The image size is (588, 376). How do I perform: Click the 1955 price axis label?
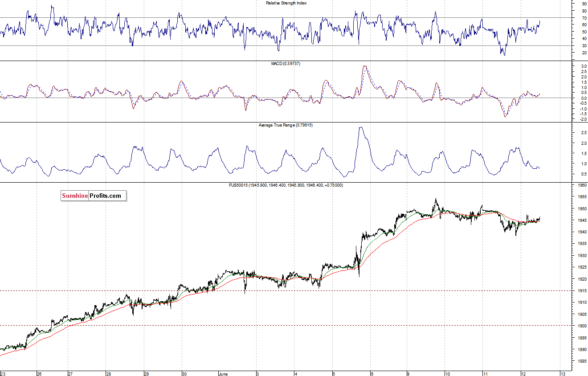tap(582, 197)
